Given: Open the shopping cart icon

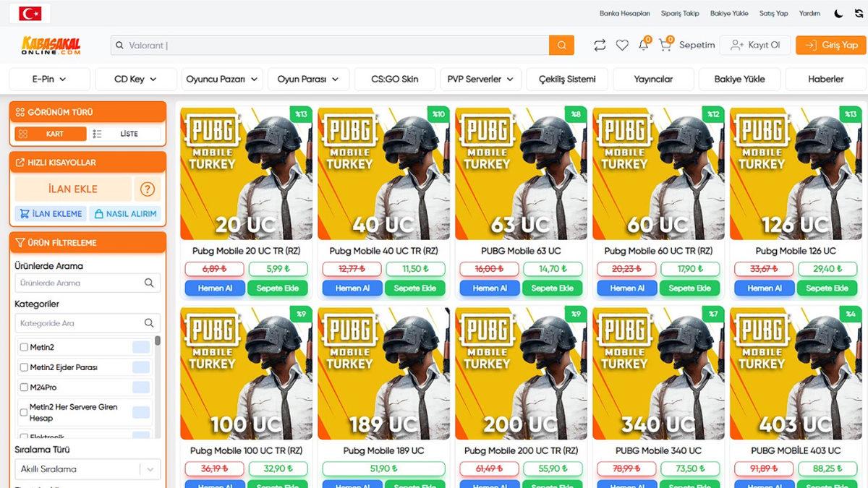Looking at the screenshot, I should pyautogui.click(x=664, y=45).
